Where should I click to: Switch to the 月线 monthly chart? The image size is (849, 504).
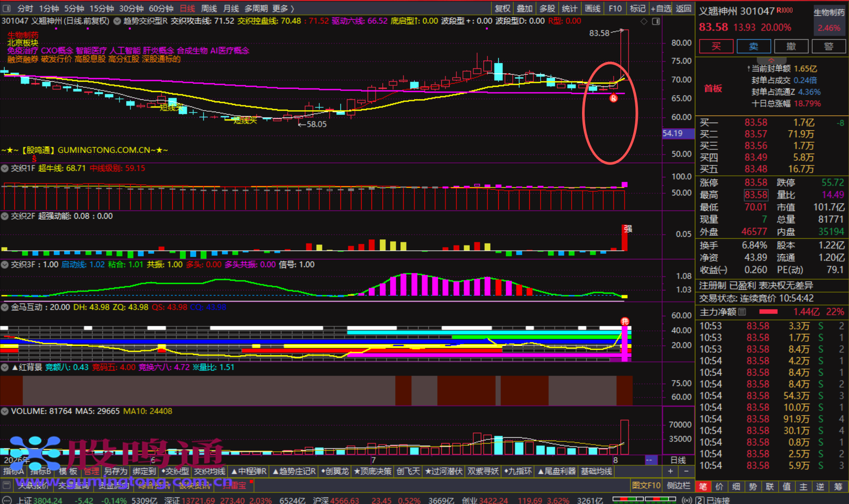click(231, 8)
